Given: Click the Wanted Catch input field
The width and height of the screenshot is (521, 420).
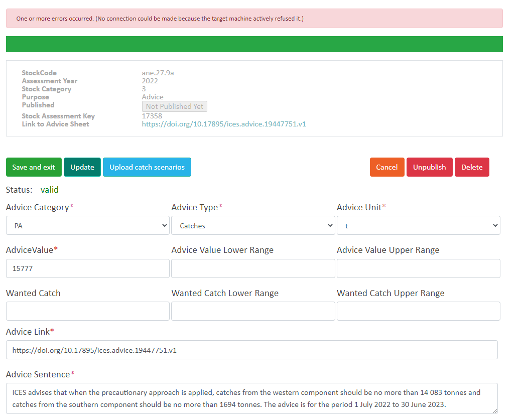Looking at the screenshot, I should click(x=87, y=311).
